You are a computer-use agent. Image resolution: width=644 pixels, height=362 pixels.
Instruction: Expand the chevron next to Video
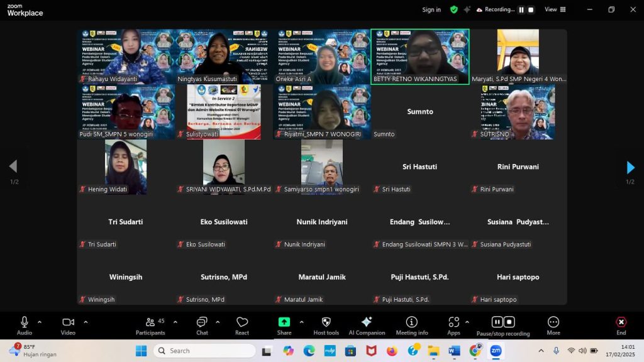[x=86, y=322]
